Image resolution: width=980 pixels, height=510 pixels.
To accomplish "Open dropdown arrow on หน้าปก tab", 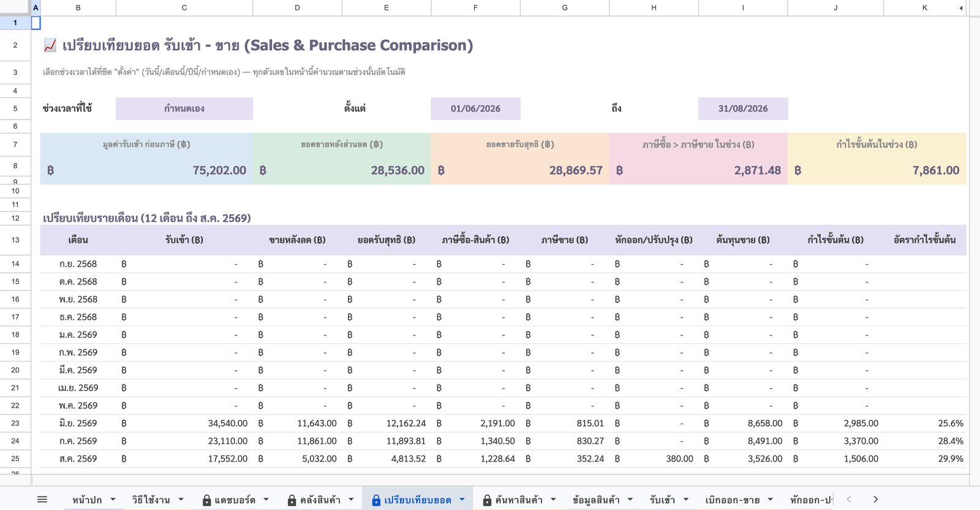I will pos(113,500).
